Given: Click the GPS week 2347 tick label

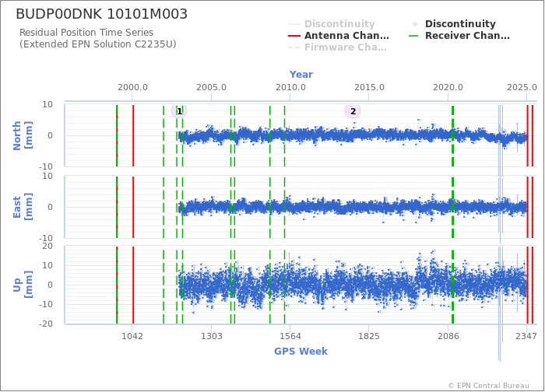Looking at the screenshot, I should (x=526, y=336).
